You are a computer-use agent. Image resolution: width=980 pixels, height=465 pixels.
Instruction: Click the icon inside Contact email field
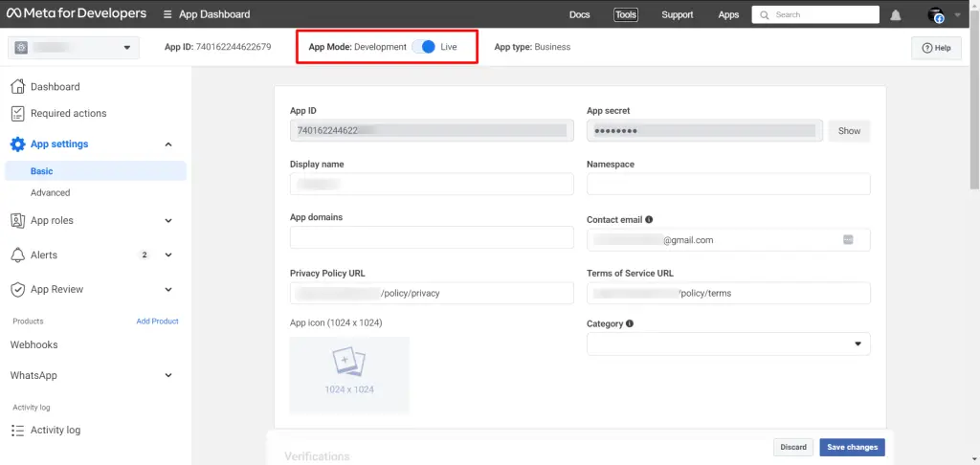pos(848,239)
